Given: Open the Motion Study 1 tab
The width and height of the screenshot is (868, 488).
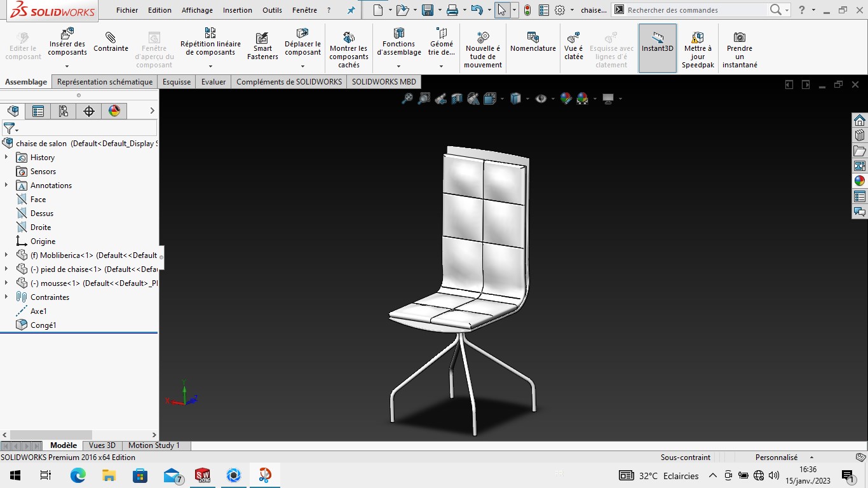Looking at the screenshot, I should pos(154,445).
